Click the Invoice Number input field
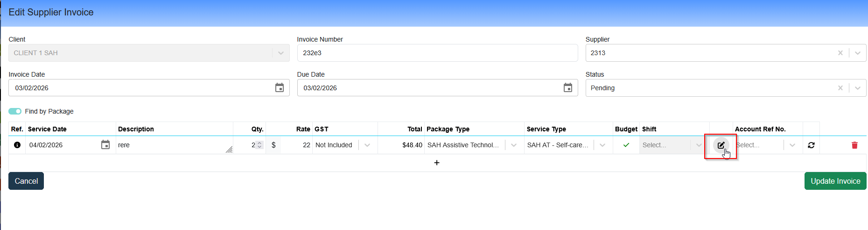The height and width of the screenshot is (230, 868). tap(437, 53)
